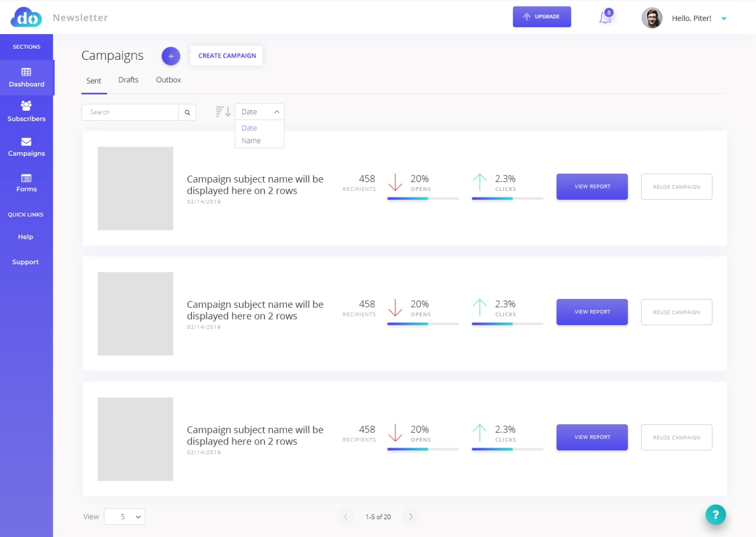Switch to the Sent tab

pos(93,81)
